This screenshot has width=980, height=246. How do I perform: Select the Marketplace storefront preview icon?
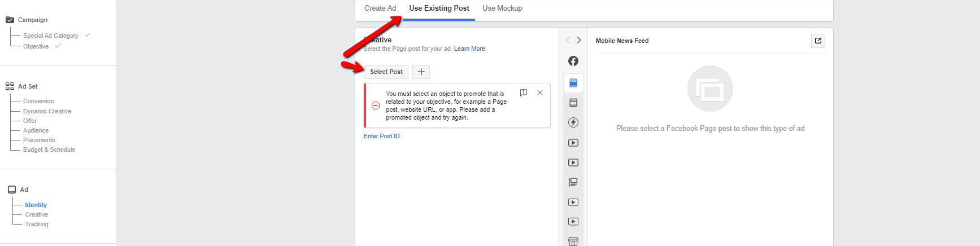coord(573,241)
